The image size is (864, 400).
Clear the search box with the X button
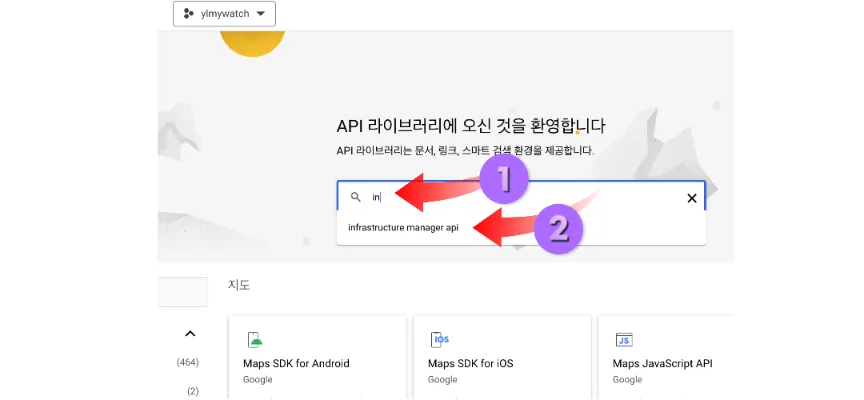point(692,198)
